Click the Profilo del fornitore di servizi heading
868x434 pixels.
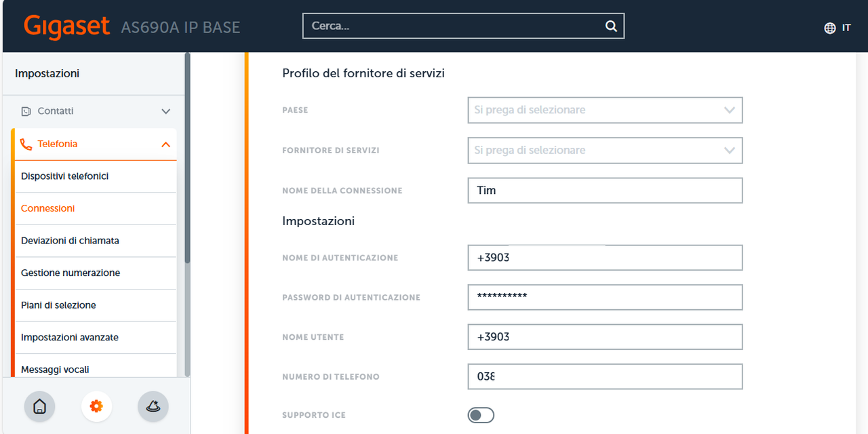coord(363,73)
